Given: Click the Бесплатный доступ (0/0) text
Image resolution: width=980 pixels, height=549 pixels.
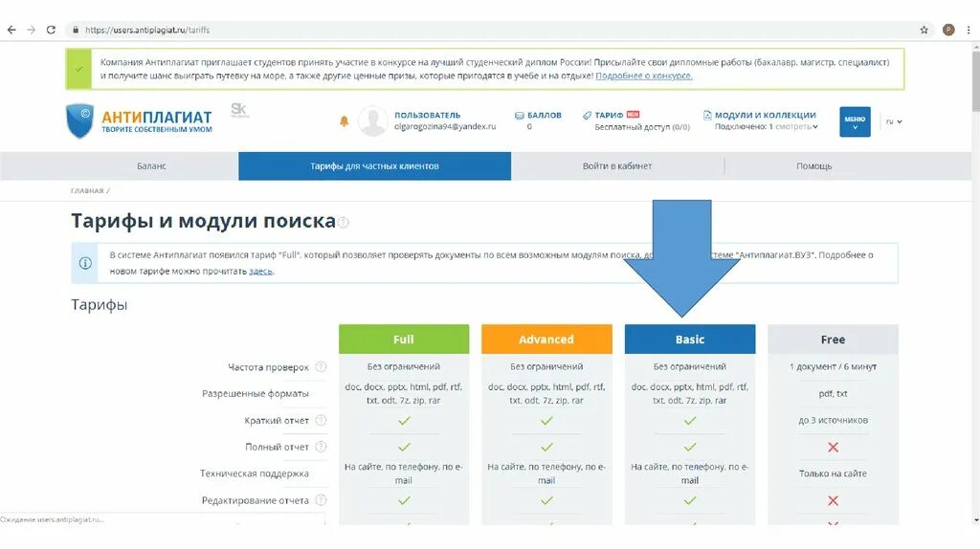Looking at the screenshot, I should click(x=642, y=127).
